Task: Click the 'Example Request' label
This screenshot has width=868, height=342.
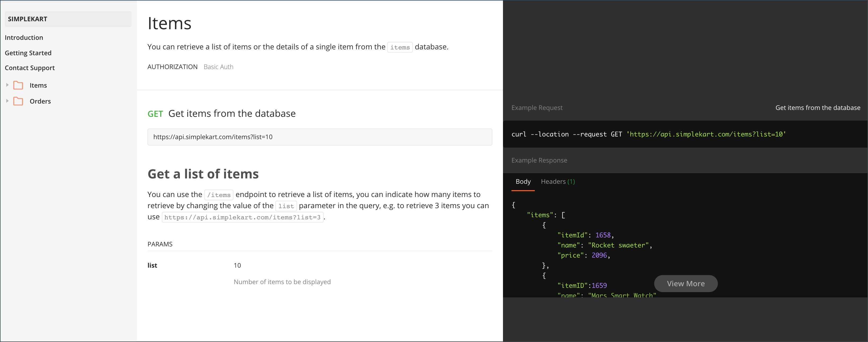Action: pyautogui.click(x=537, y=108)
